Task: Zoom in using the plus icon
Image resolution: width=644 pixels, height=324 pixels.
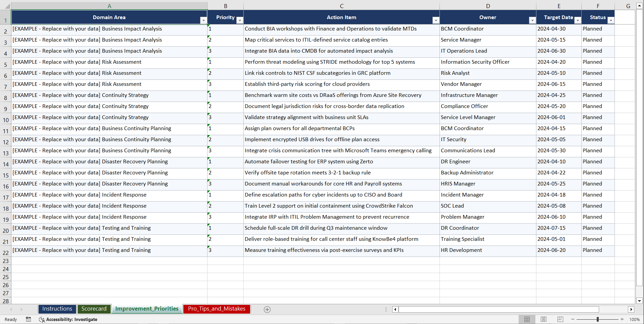Action: tap(622, 319)
